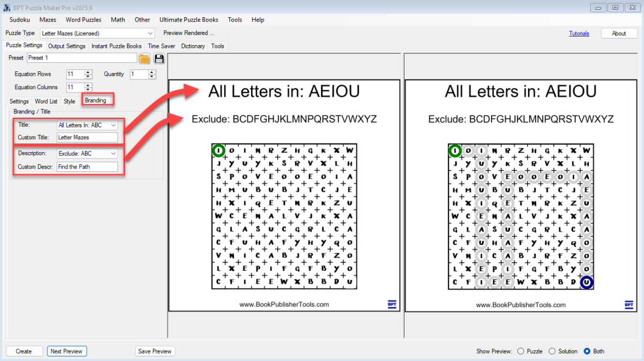
Task: Click the Quantity value field
Action: (x=139, y=74)
